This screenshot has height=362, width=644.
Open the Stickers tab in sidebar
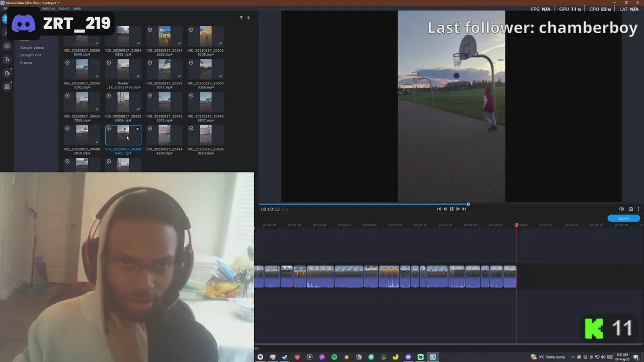pos(7,73)
